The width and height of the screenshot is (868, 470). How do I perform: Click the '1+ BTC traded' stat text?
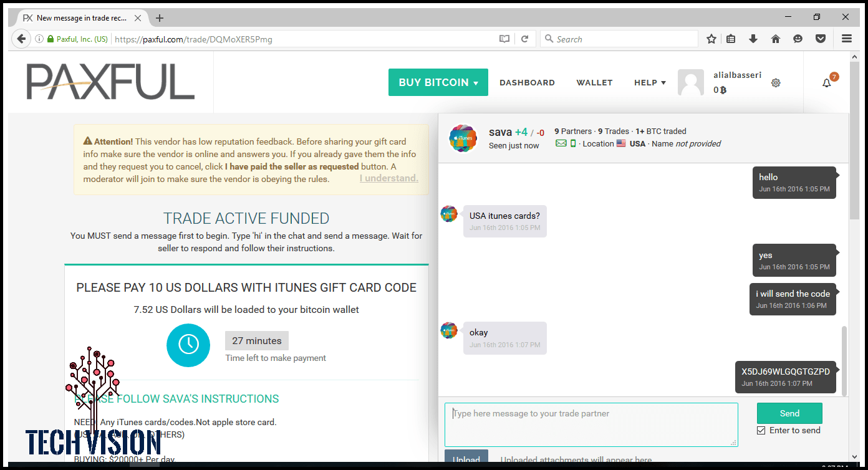(661, 131)
